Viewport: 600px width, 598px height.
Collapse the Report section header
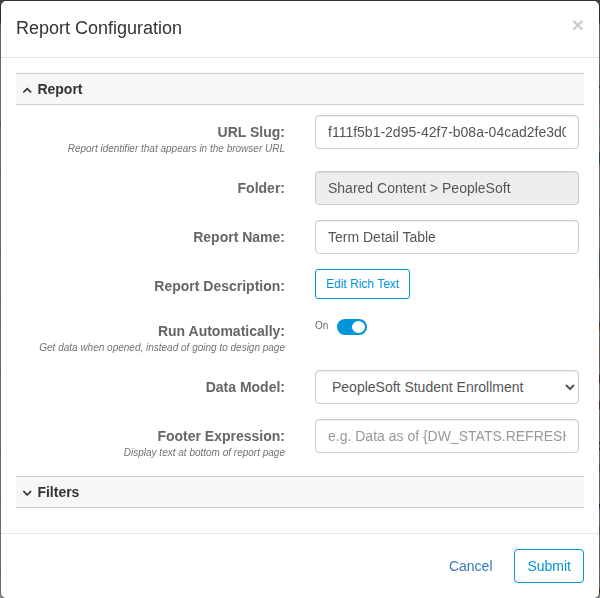click(x=300, y=89)
